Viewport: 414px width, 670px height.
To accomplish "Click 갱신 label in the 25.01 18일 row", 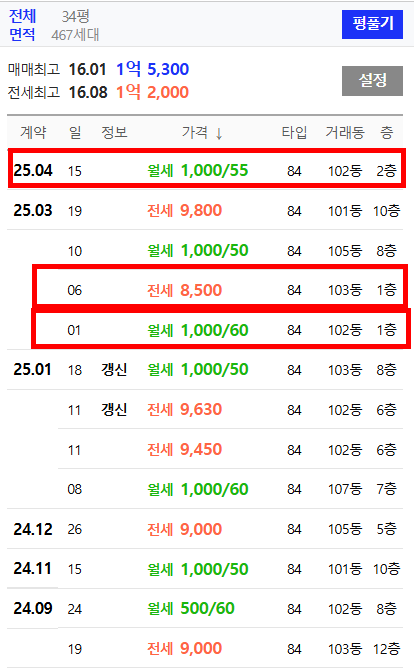I will (114, 370).
